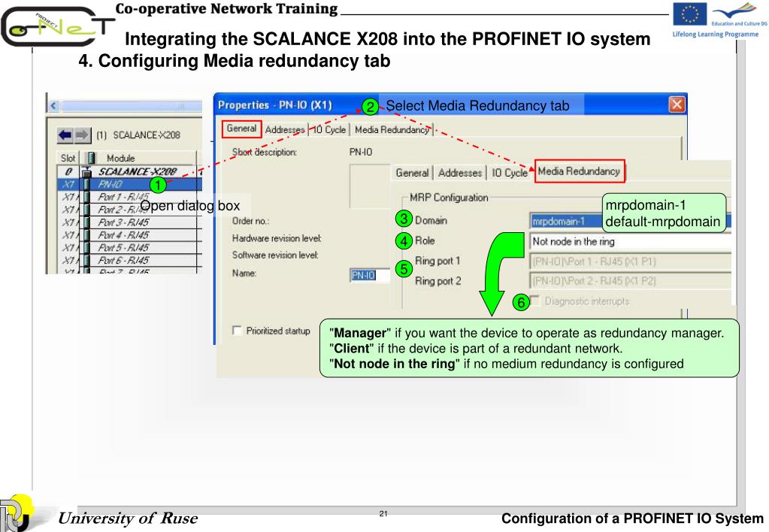Select the X1 PN-IO row in module list

(x=129, y=184)
